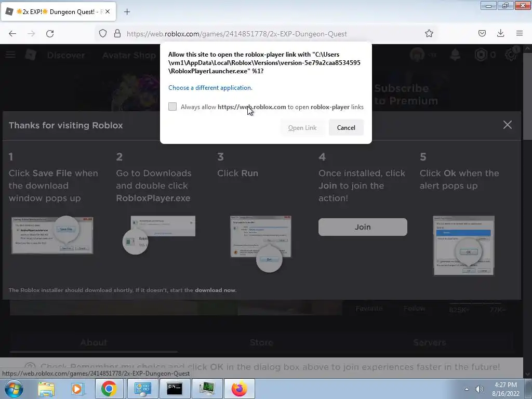The height and width of the screenshot is (399, 532).
Task: Click the Run step thumbnail
Action: 261,244
